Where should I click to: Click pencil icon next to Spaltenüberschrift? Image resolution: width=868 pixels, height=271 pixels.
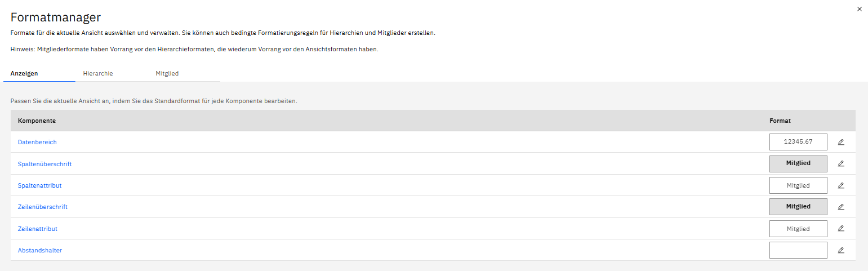841,163
